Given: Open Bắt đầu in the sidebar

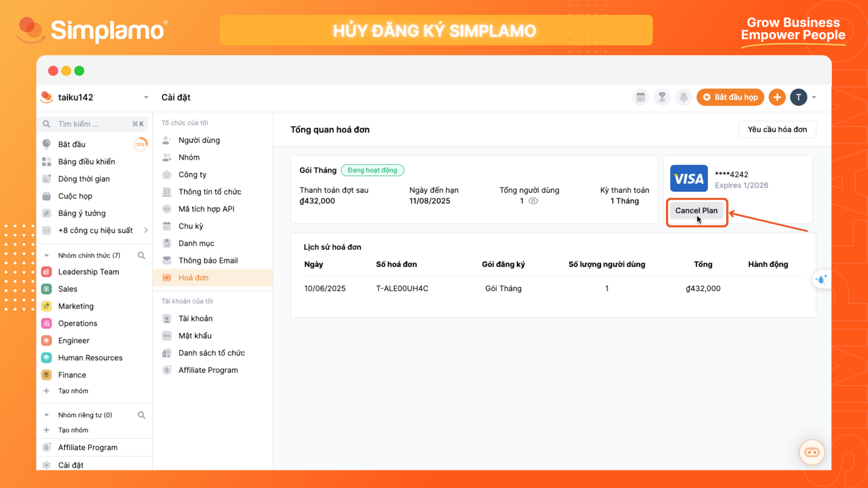Looking at the screenshot, I should (72, 144).
